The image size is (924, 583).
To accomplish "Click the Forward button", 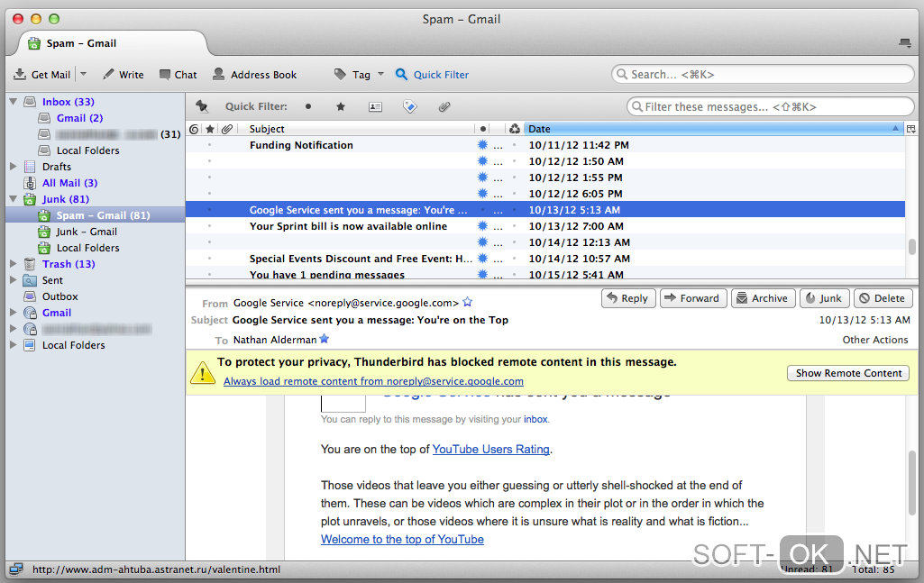I will [x=693, y=298].
